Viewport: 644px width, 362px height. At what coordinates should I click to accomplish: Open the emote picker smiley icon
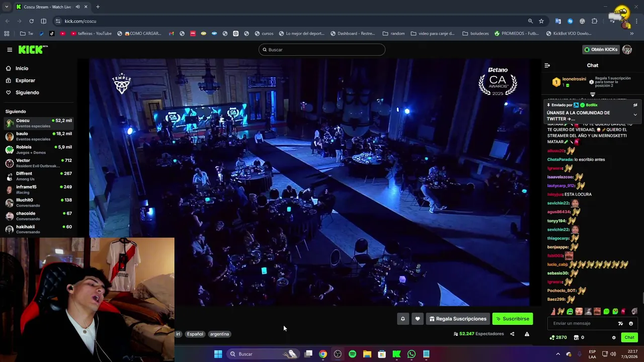(631, 323)
